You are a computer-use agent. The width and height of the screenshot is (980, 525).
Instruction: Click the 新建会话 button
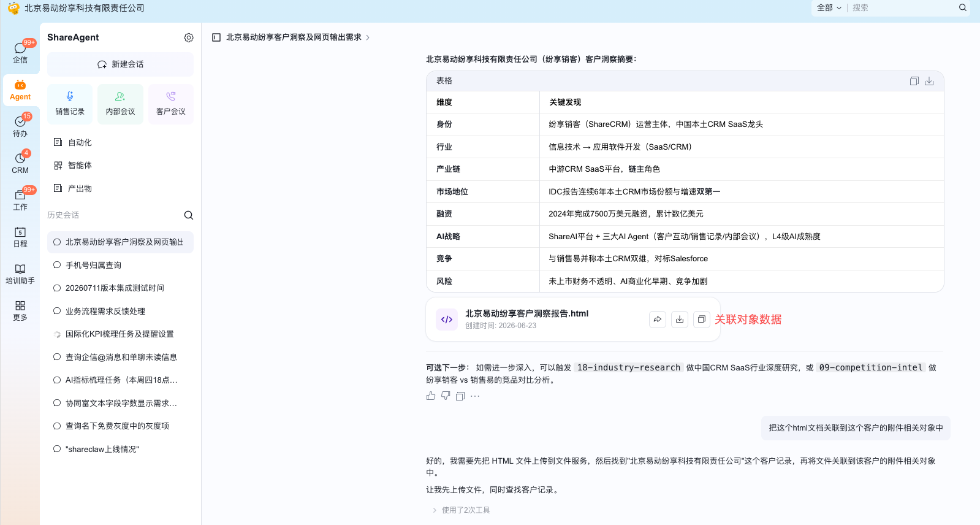[x=120, y=64]
